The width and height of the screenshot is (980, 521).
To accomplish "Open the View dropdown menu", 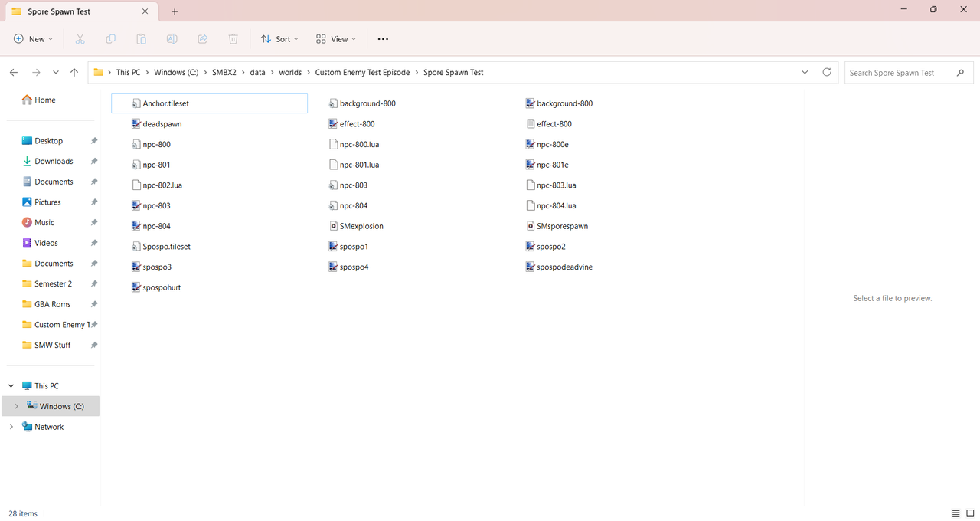I will pos(336,39).
